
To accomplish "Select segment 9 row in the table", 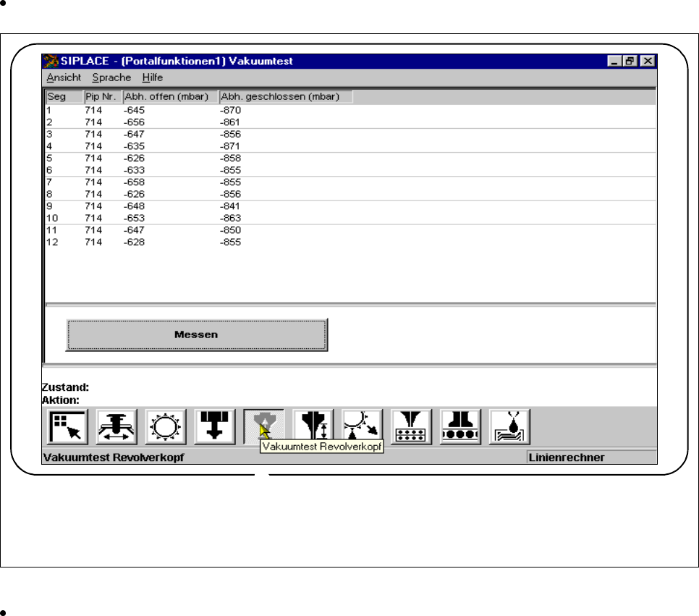I will tap(350, 206).
